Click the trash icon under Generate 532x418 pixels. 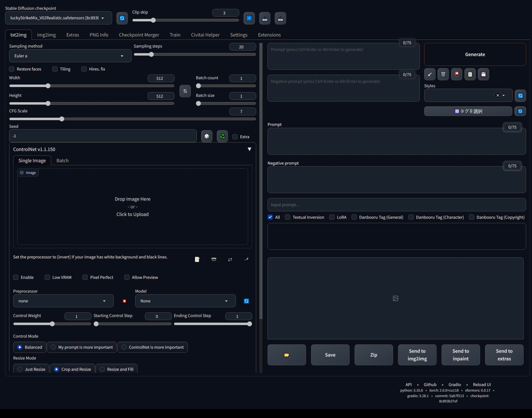[x=443, y=74]
